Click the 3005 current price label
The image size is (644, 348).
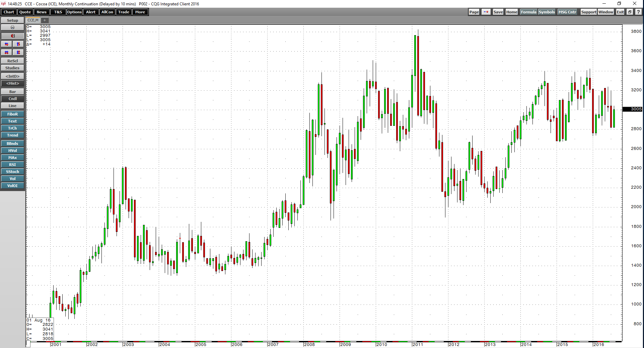coord(633,109)
